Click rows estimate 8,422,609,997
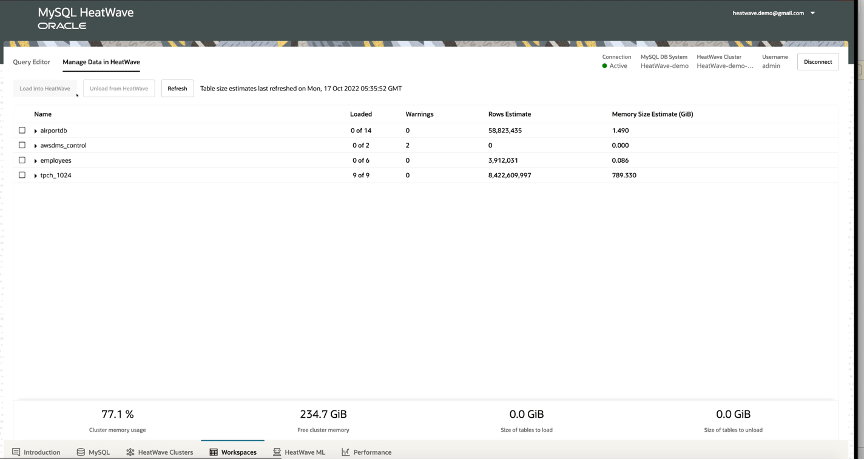The width and height of the screenshot is (864, 460). pyautogui.click(x=510, y=175)
